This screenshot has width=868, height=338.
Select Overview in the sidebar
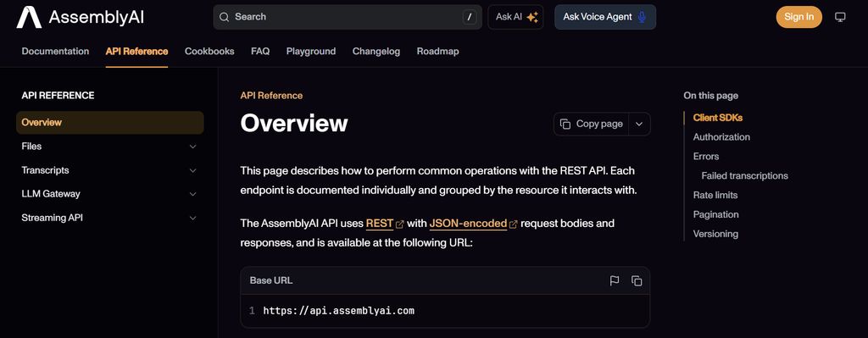tap(110, 122)
